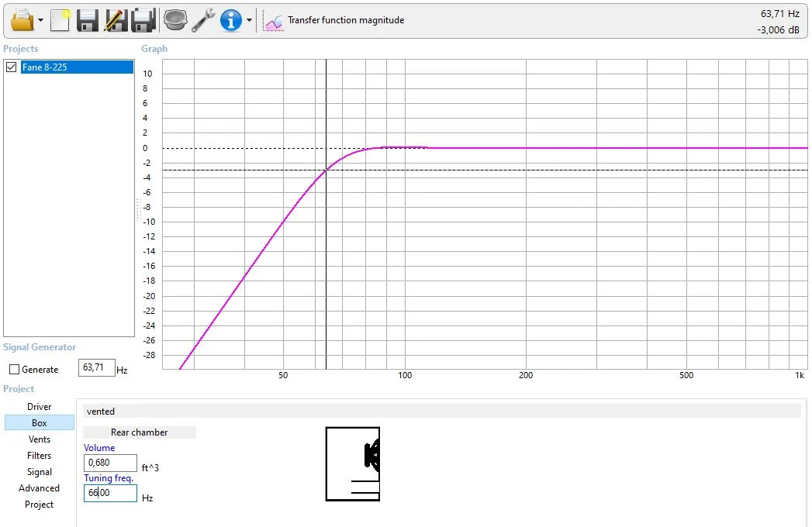Toggle the Fane 8-225 project checkbox

[11, 67]
